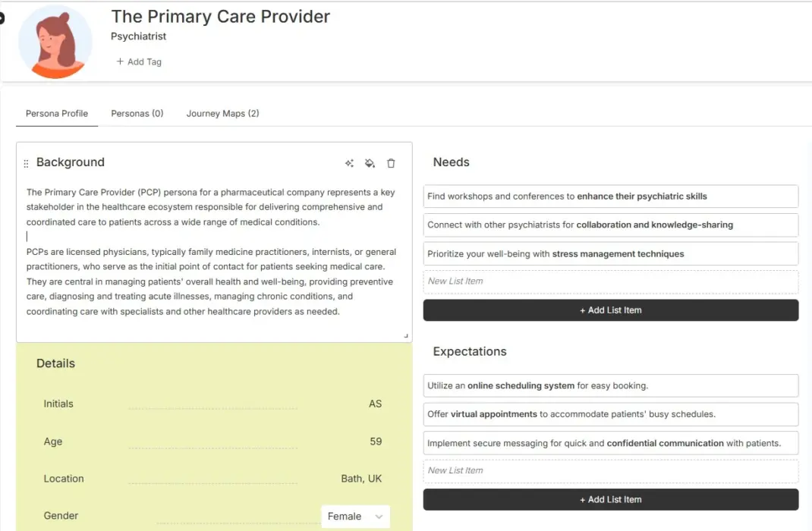Open the Journey Maps (2) tab
812x531 pixels.
pos(223,113)
